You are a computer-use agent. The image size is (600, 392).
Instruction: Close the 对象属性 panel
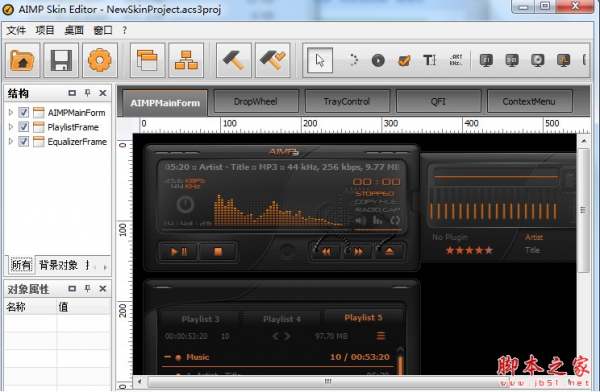point(103,289)
